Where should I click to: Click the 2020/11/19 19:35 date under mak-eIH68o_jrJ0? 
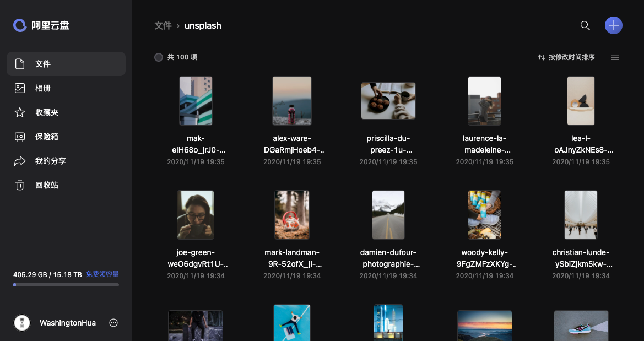[196, 162]
